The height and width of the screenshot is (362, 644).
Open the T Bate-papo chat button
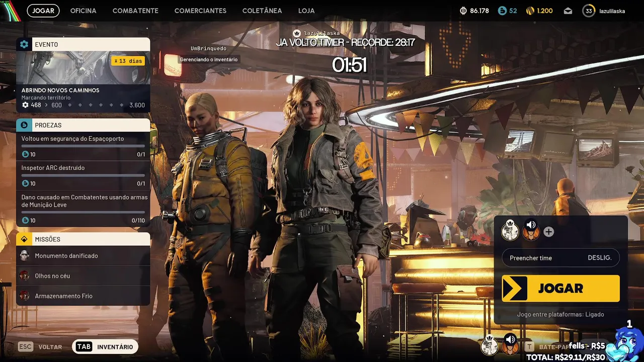pyautogui.click(x=547, y=347)
